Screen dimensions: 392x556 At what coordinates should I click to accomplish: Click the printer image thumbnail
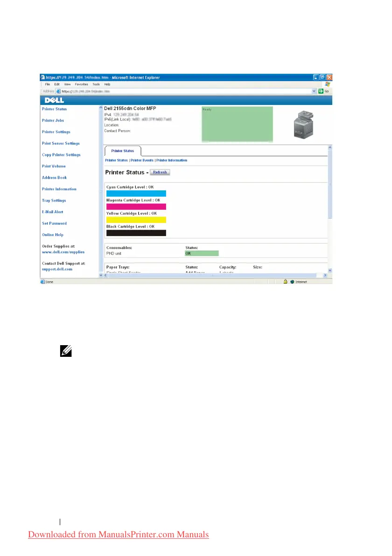click(304, 125)
